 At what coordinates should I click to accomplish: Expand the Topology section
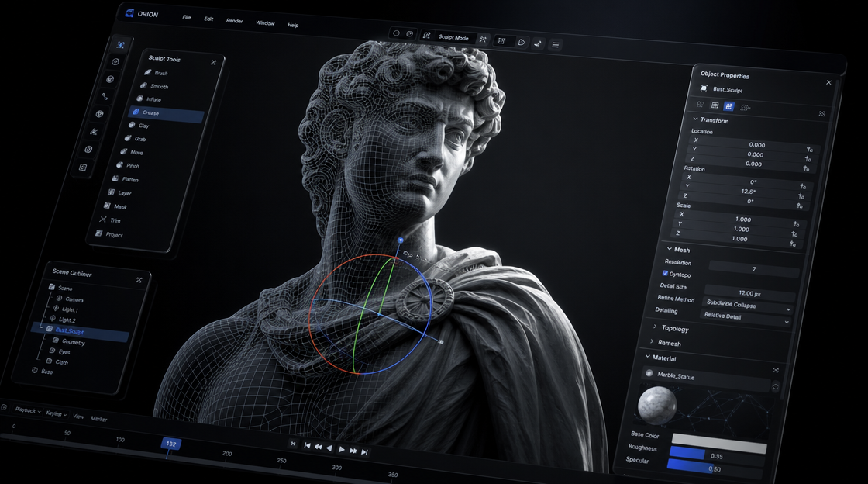coord(656,327)
